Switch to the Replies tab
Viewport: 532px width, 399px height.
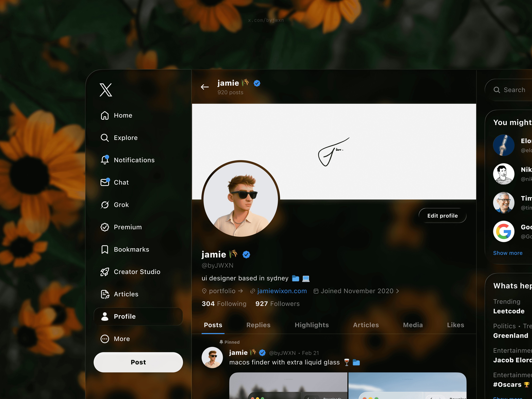[x=258, y=325]
